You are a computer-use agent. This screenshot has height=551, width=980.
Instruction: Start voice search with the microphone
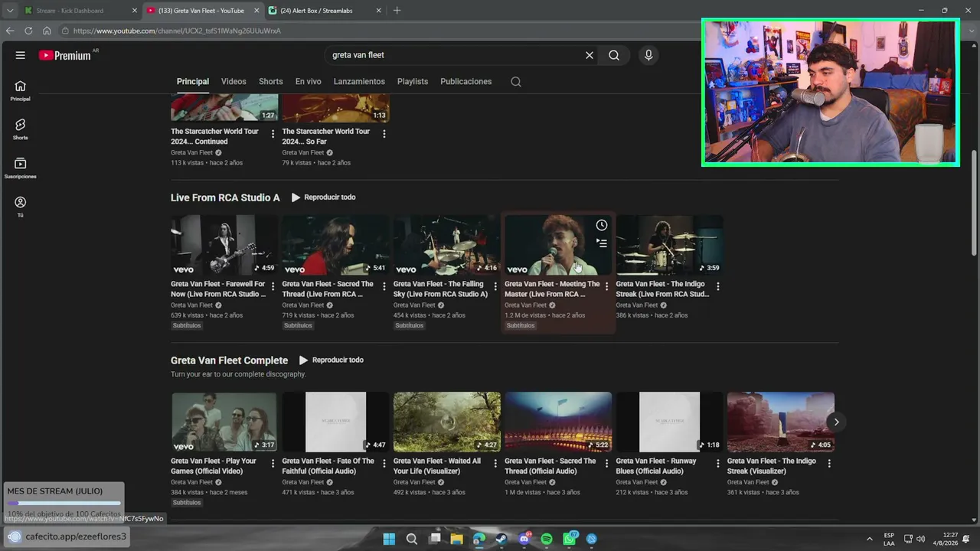pyautogui.click(x=648, y=55)
